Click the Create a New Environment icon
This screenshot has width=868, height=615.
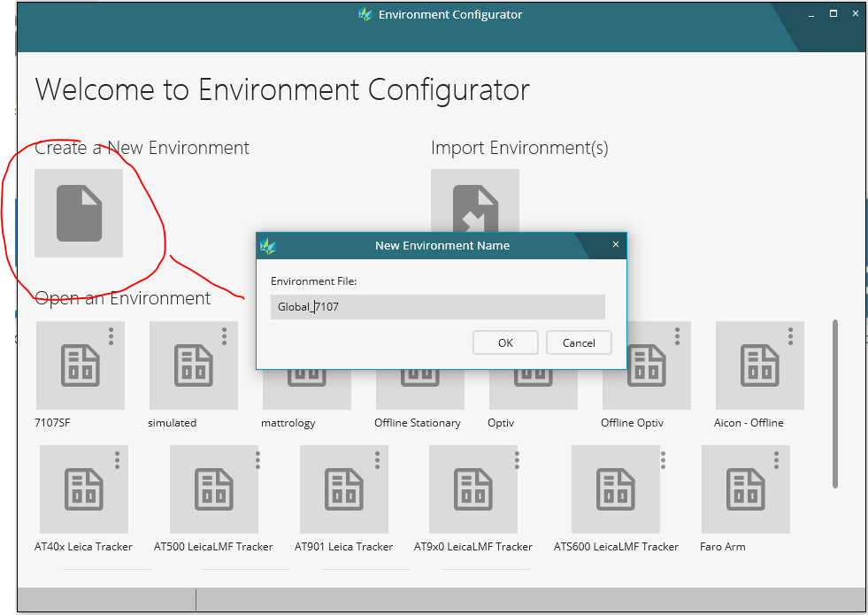[x=79, y=213]
